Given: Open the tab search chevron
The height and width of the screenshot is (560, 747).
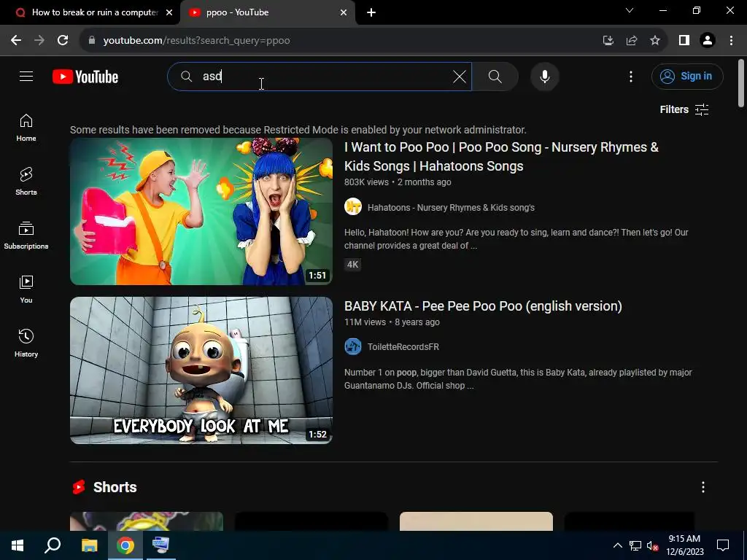Looking at the screenshot, I should point(630,10).
